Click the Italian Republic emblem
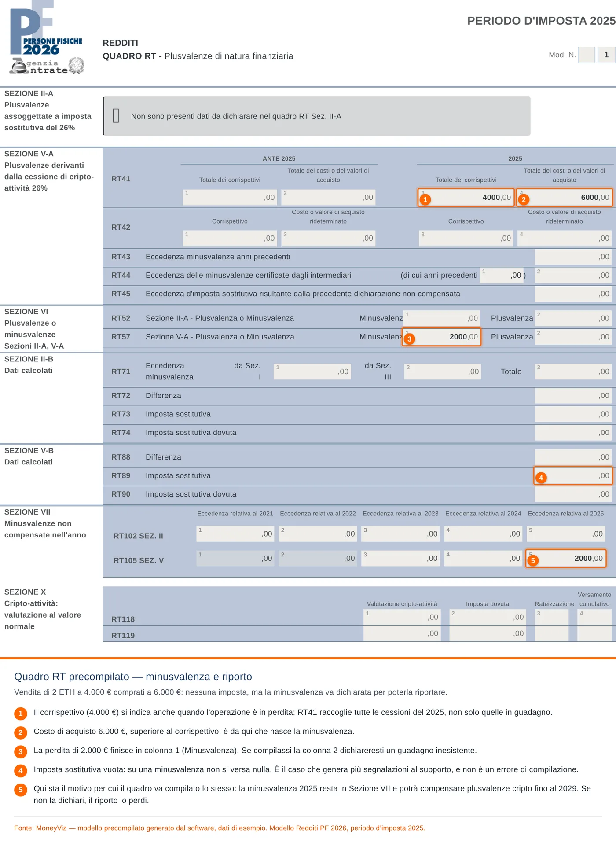The image size is (616, 850). coord(77,66)
